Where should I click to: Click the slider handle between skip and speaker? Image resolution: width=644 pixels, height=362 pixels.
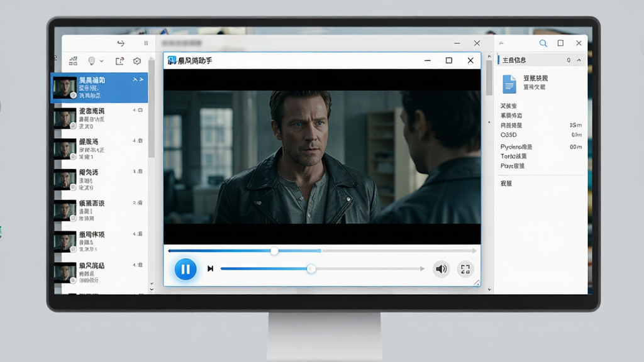pyautogui.click(x=311, y=269)
